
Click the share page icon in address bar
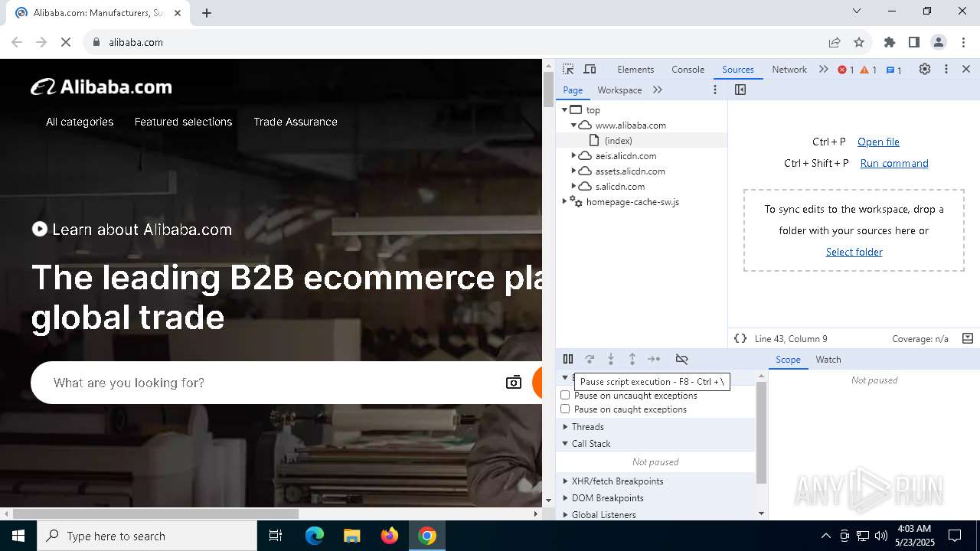(x=835, y=42)
